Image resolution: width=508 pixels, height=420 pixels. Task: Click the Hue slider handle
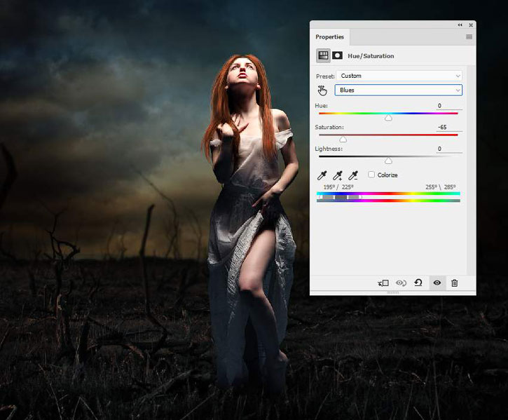[x=388, y=118]
